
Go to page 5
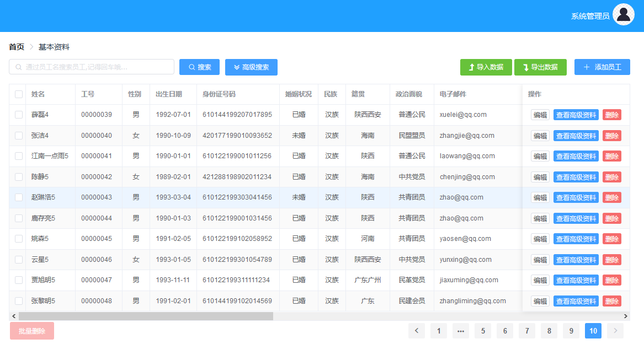coord(483,331)
